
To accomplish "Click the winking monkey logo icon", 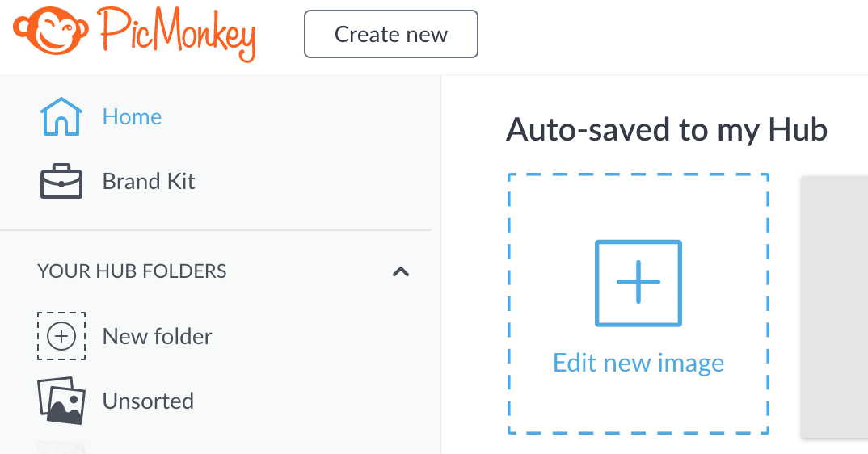I will point(50,31).
